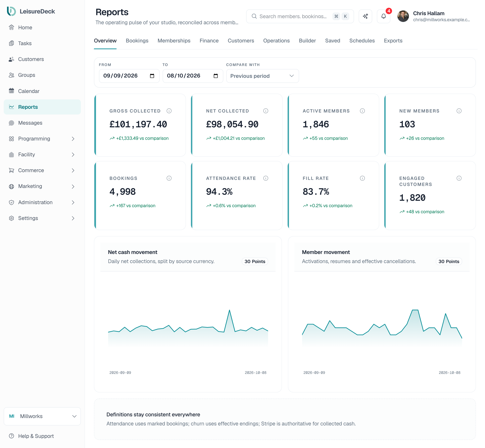Switch to the Builder tab
Viewport: 485px width, 448px height.
(x=307, y=41)
